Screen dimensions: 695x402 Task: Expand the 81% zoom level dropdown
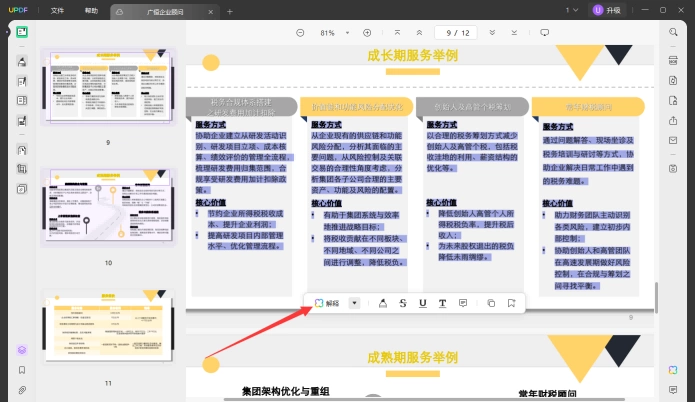click(x=348, y=33)
